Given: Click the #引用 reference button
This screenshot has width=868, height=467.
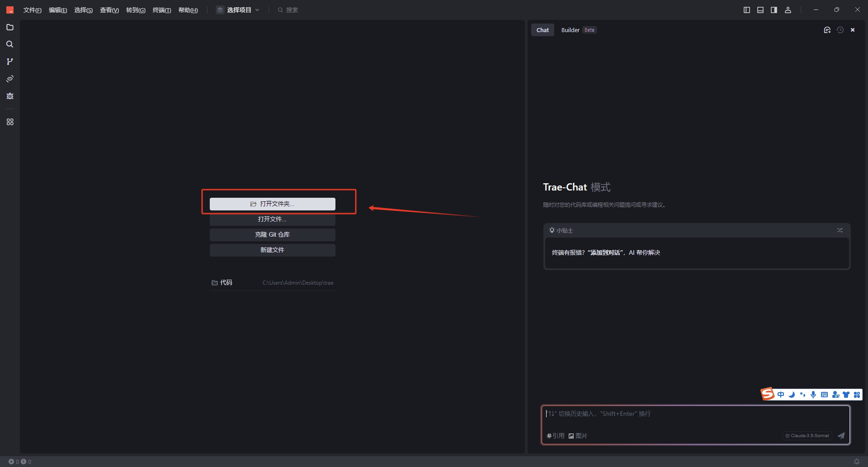Looking at the screenshot, I should [x=556, y=436].
